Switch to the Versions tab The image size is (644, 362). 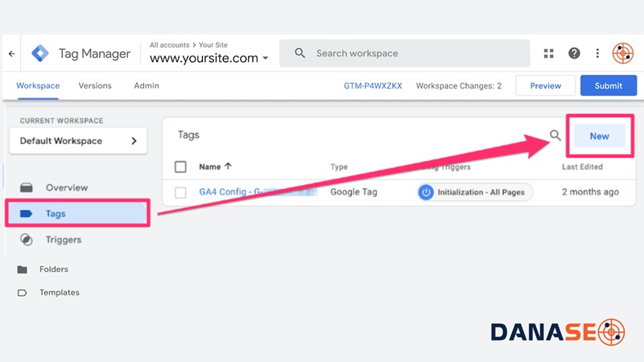(95, 86)
